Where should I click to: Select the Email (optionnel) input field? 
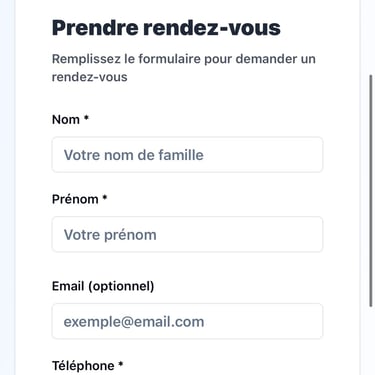(187, 321)
